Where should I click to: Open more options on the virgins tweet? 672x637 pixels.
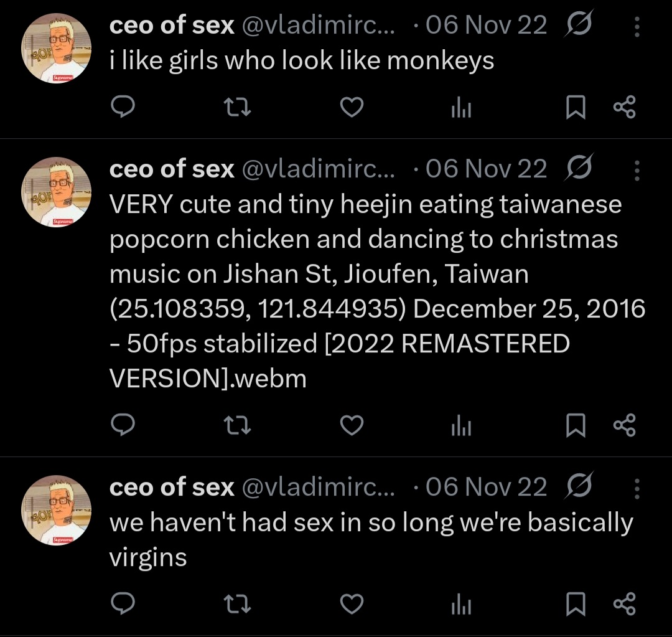(637, 489)
